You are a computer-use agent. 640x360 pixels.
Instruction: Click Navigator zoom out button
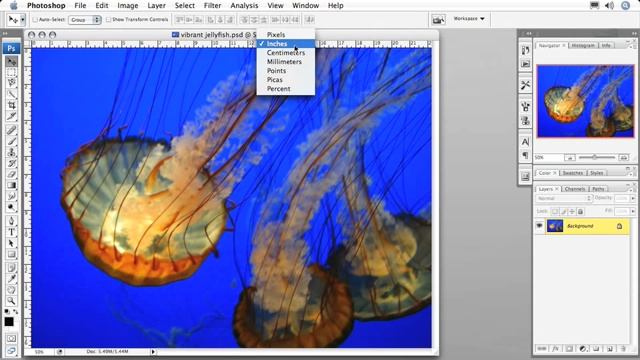pos(570,158)
